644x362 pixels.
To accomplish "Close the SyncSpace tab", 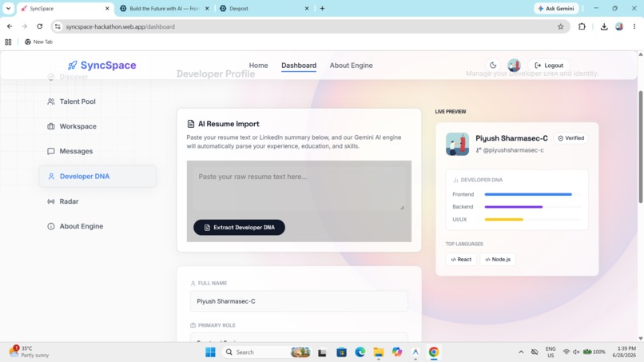I will tap(107, 8).
